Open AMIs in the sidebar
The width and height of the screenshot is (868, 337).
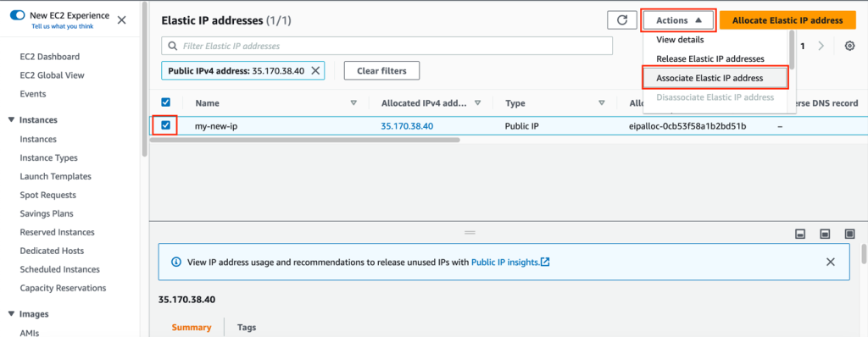(30, 333)
